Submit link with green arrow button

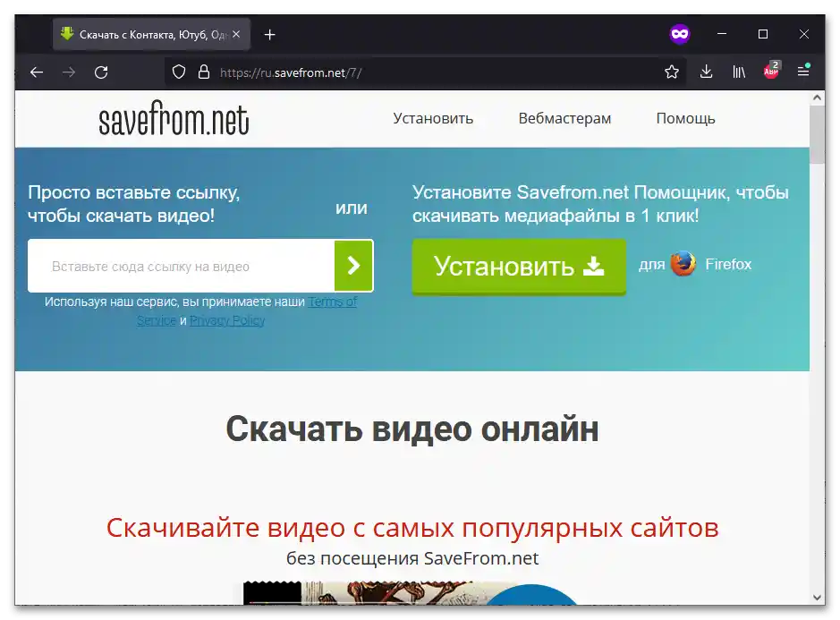353,266
